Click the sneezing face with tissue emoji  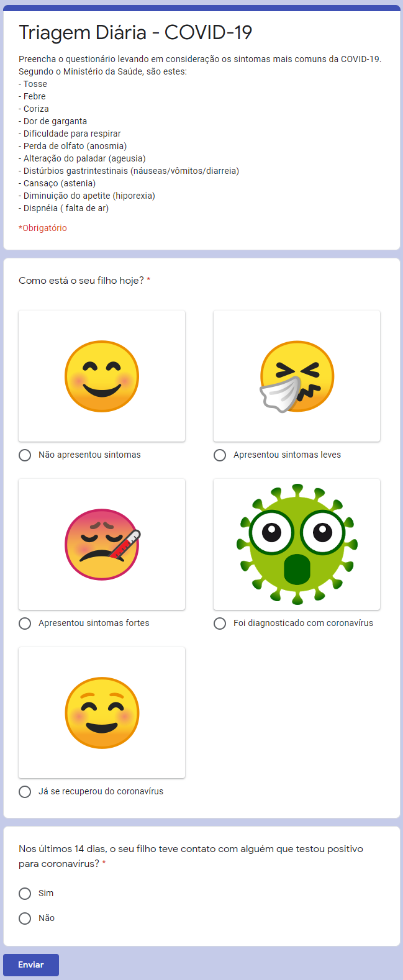click(297, 376)
